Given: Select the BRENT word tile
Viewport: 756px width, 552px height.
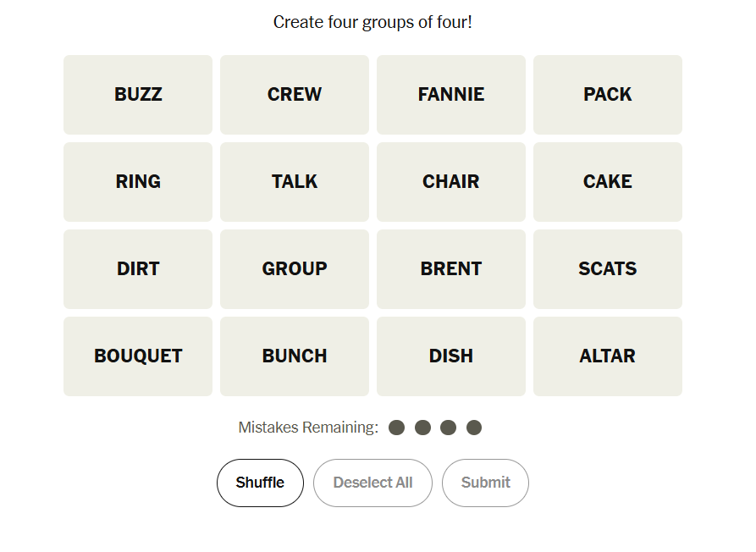Looking at the screenshot, I should [x=451, y=269].
